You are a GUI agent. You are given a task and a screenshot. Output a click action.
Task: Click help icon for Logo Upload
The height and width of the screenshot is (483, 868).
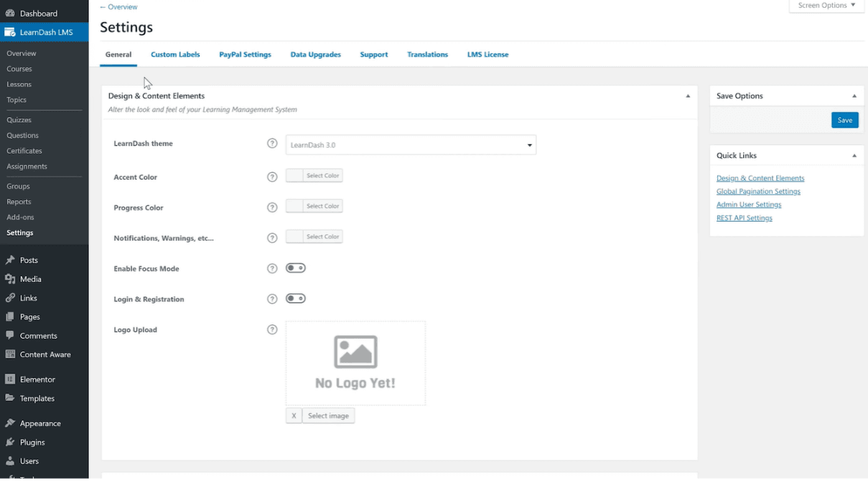coord(272,330)
